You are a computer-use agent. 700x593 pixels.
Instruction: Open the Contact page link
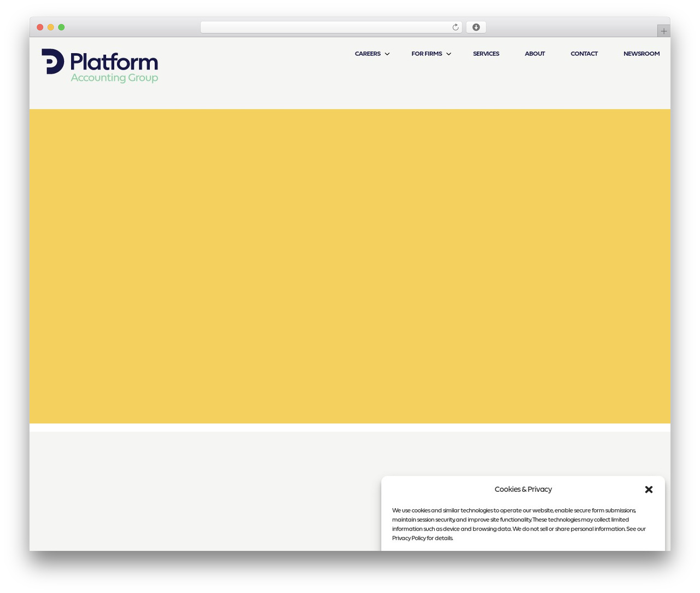coord(584,54)
